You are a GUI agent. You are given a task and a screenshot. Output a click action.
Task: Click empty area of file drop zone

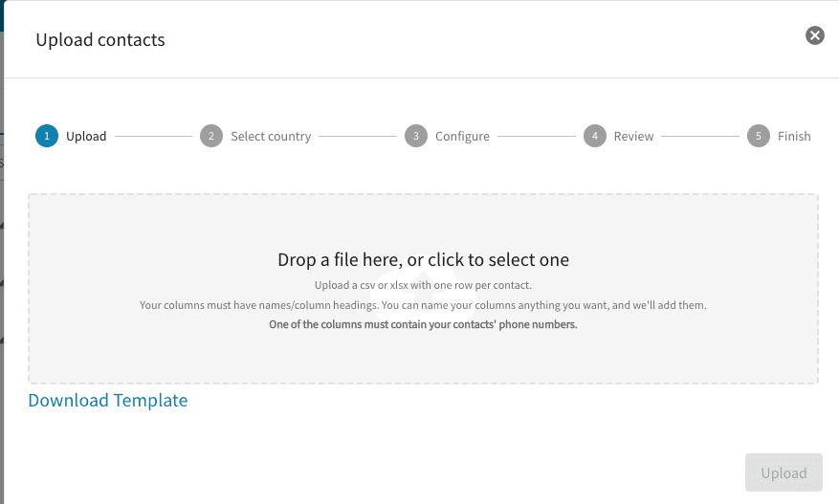click(x=144, y=230)
